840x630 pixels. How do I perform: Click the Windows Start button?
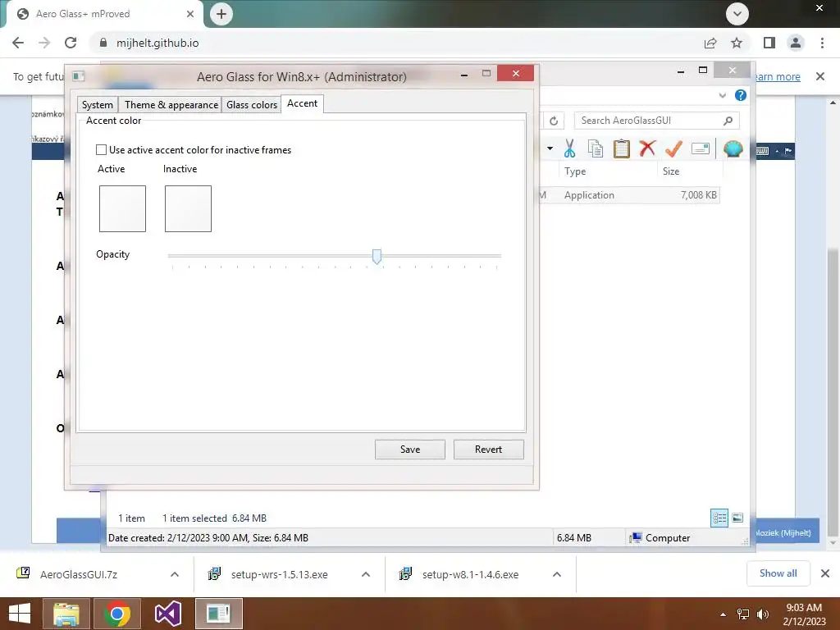(20, 614)
